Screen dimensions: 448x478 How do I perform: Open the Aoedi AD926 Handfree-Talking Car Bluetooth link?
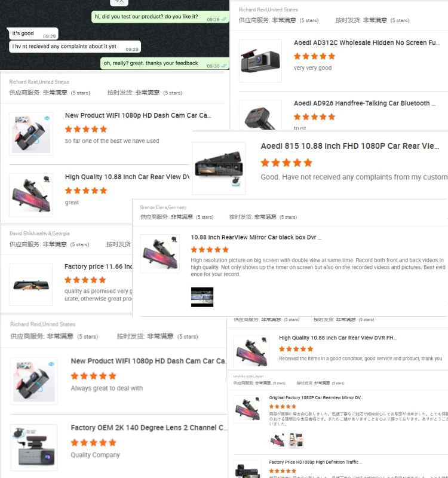(x=364, y=103)
